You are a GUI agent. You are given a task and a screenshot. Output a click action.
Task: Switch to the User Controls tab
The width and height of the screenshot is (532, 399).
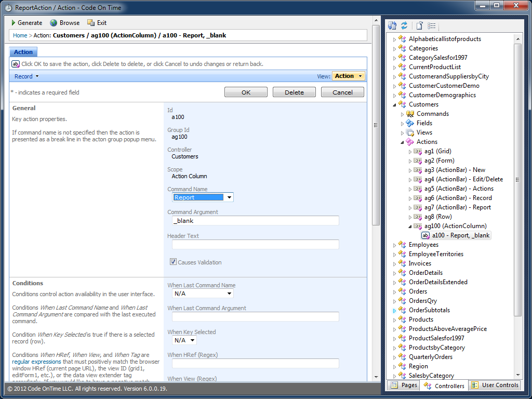495,385
